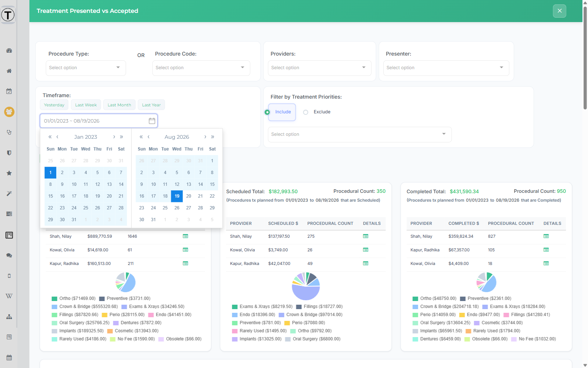Go to next month from Aug 2026

coord(205,137)
